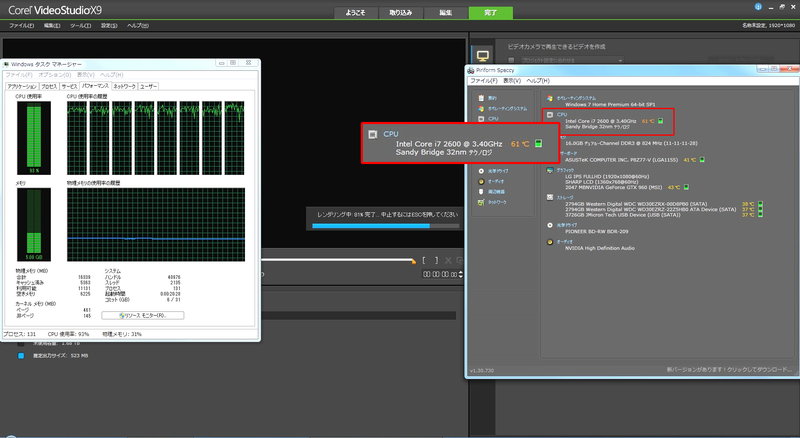Click physical memory usage history graph

156,224
